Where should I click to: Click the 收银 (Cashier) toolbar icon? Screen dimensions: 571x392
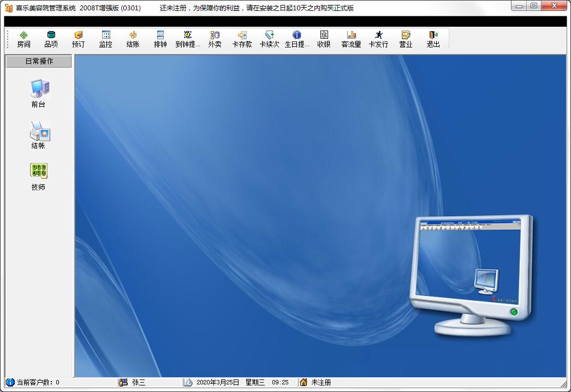pyautogui.click(x=324, y=39)
